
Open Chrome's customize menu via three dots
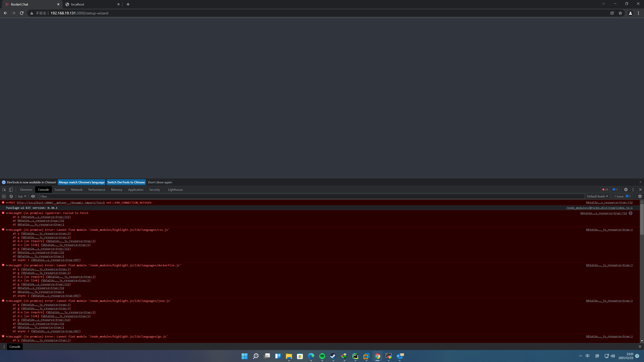point(639,13)
